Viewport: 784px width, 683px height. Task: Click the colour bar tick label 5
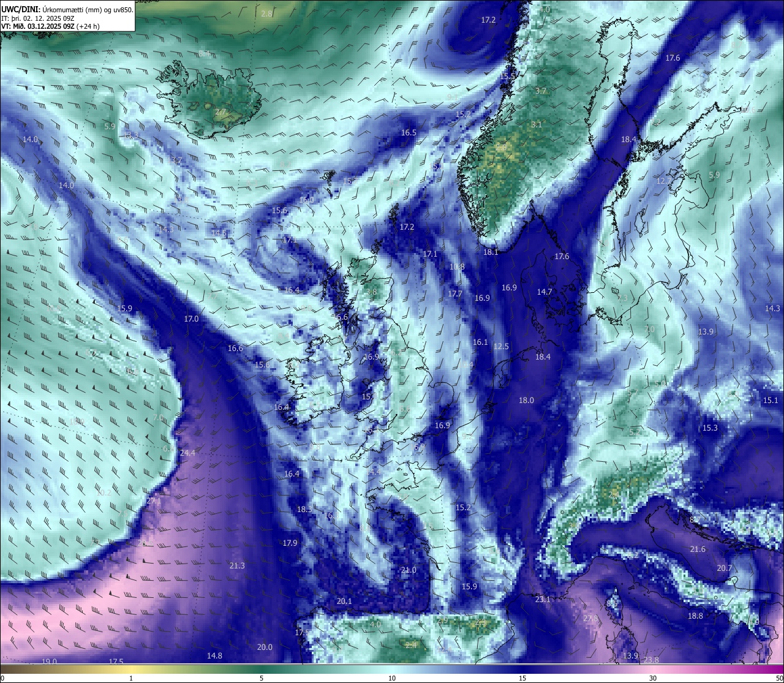click(262, 678)
